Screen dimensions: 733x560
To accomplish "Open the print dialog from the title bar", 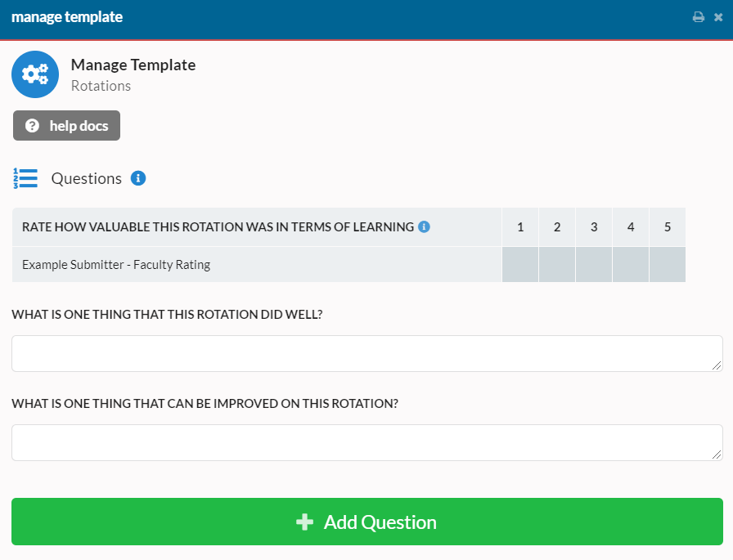I will [698, 16].
